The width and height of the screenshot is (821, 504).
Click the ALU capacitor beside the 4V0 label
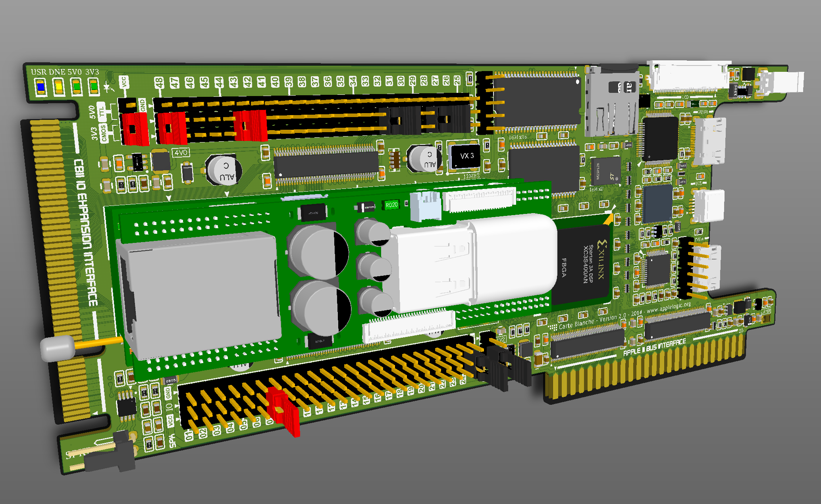[x=224, y=169]
